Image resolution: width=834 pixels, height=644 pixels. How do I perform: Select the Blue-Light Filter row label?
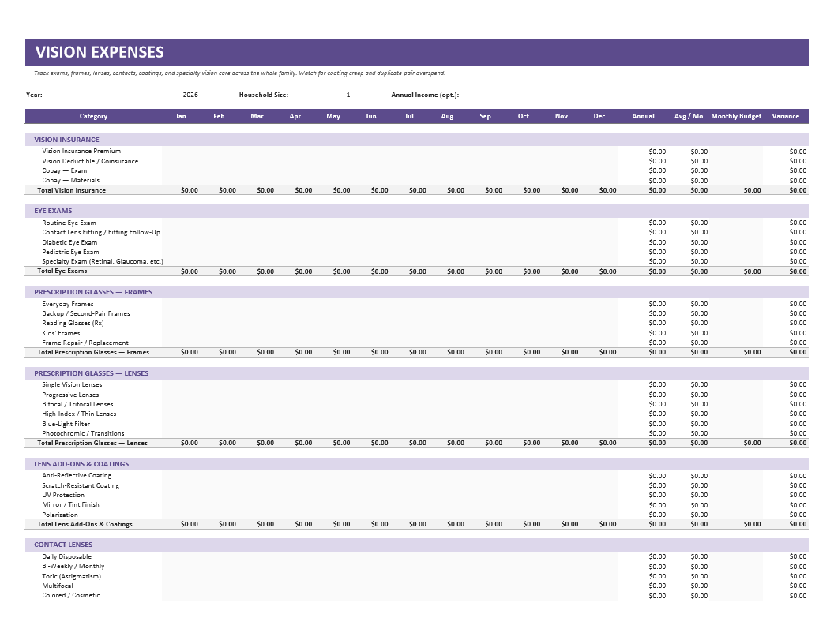[66, 424]
